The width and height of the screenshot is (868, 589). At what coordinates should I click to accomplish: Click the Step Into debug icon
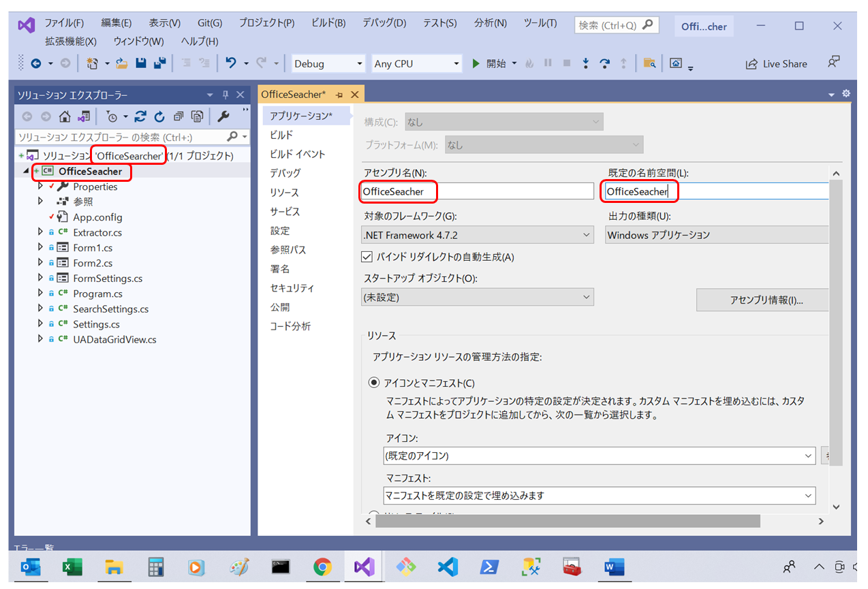pyautogui.click(x=585, y=63)
